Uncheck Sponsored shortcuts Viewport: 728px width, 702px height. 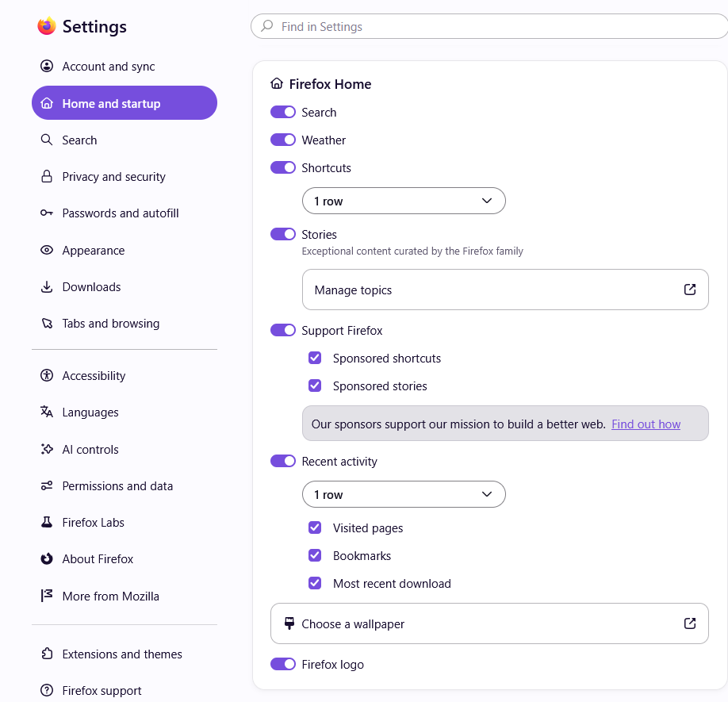tap(315, 358)
